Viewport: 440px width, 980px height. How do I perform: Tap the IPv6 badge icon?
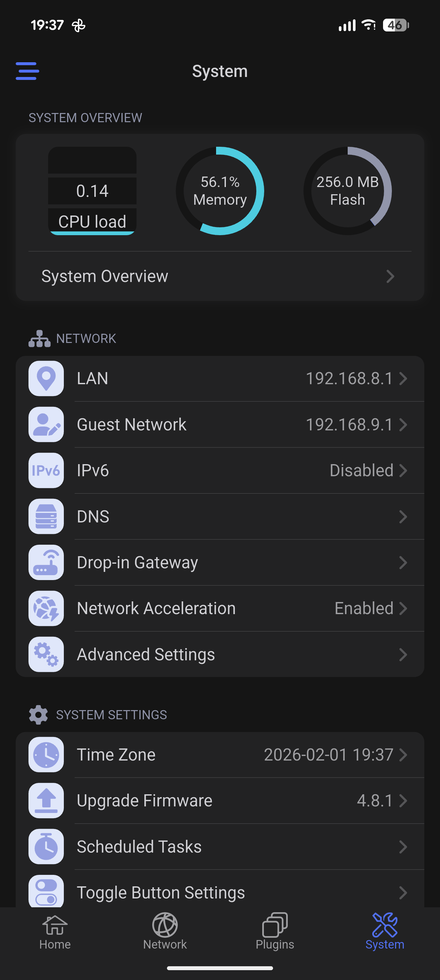click(46, 471)
